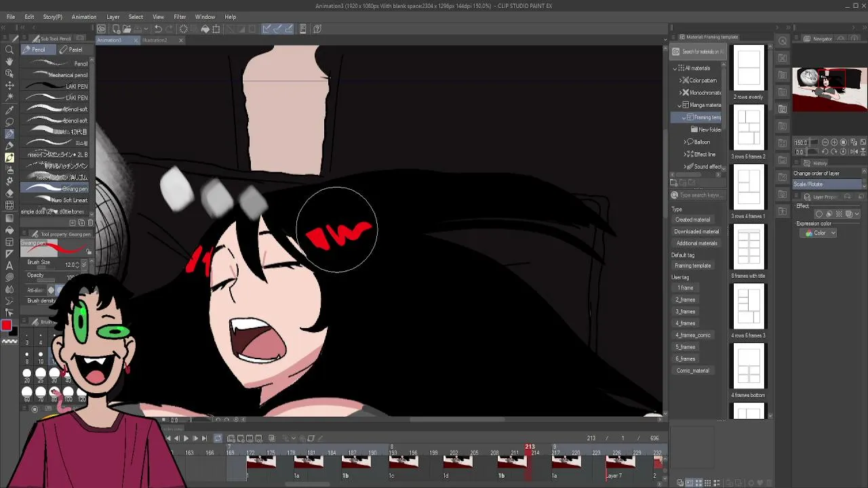Click the red foreground color swatch

pos(6,326)
